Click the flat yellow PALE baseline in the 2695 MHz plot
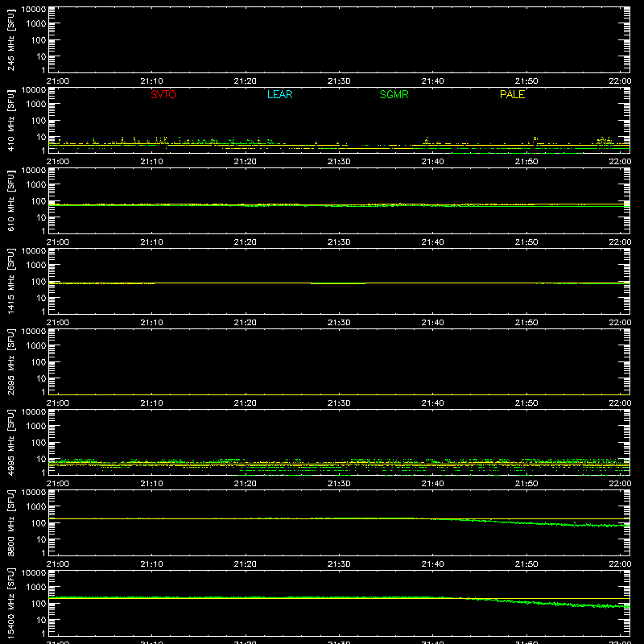 tap(339, 394)
